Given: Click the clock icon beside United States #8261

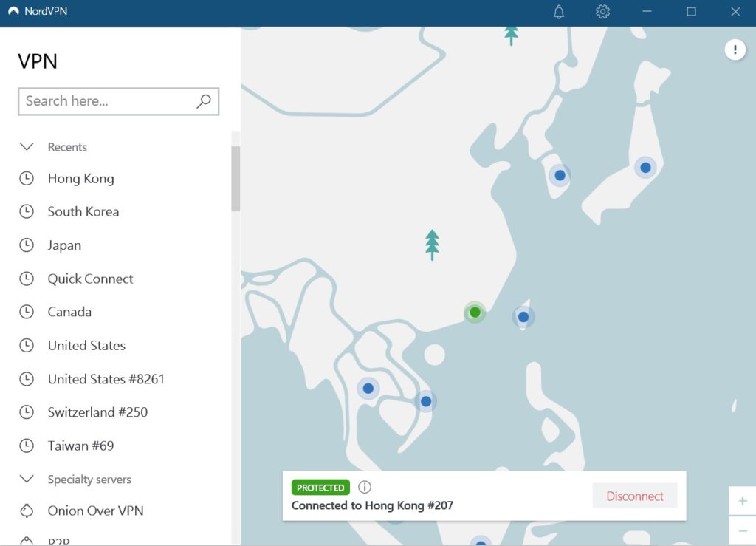Looking at the screenshot, I should click(27, 379).
